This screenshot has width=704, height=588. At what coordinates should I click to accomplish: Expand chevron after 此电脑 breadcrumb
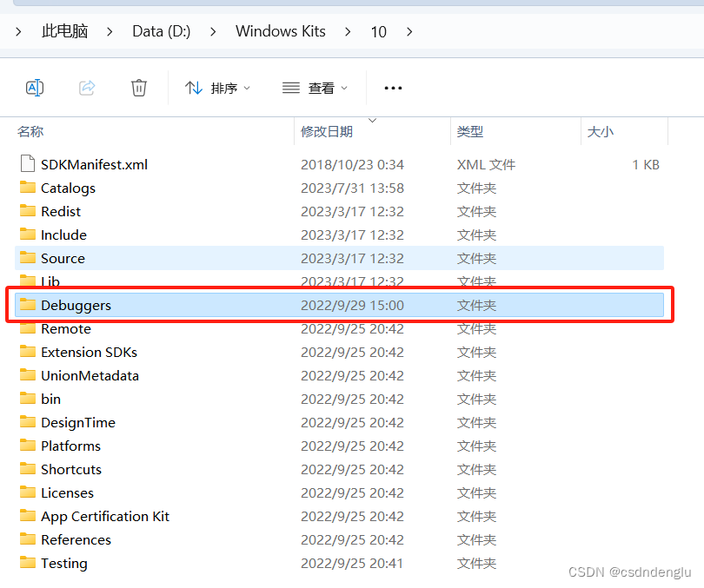[x=110, y=32]
